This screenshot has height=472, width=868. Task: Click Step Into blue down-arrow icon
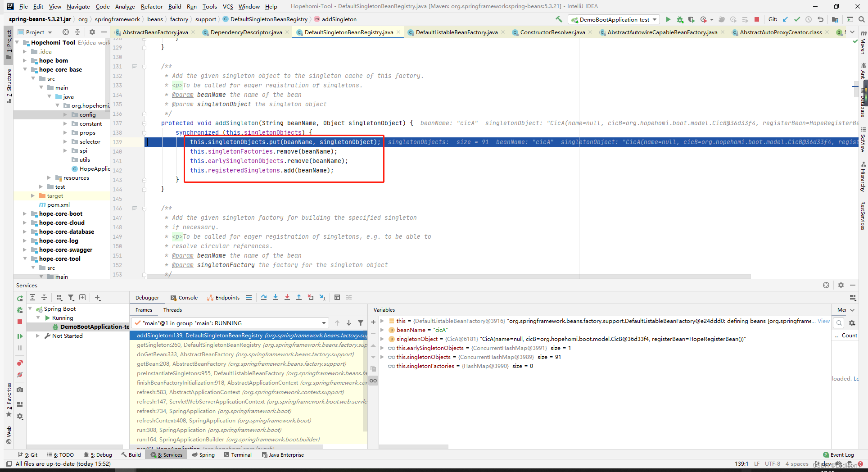pyautogui.click(x=276, y=297)
